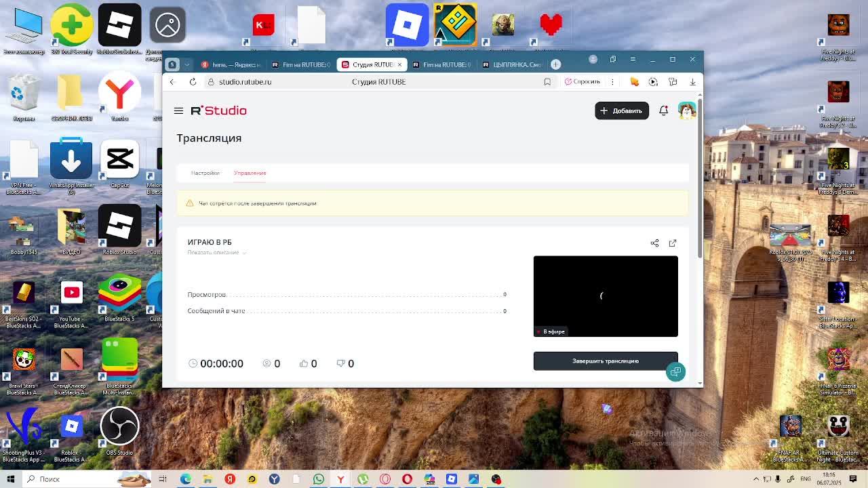Screen dimensions: 868x488
Task: Open WhatsApp from the taskbar
Action: click(319, 479)
